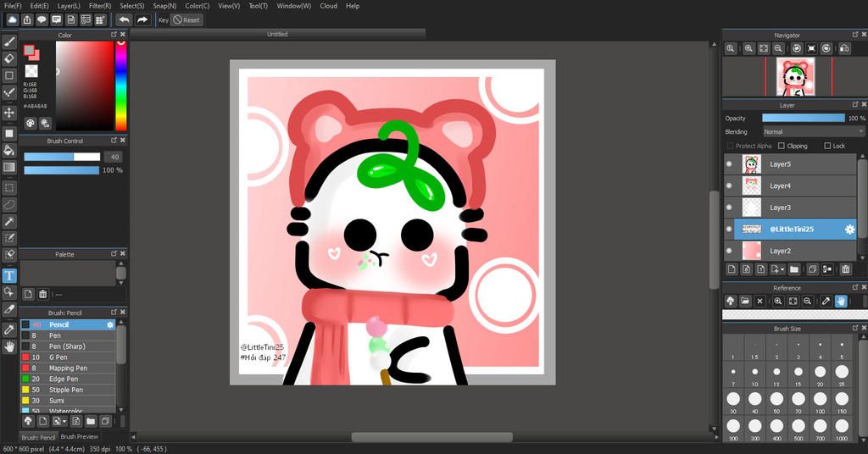This screenshot has width=868, height=454.
Task: Open Pencil brush settings gear
Action: click(110, 324)
